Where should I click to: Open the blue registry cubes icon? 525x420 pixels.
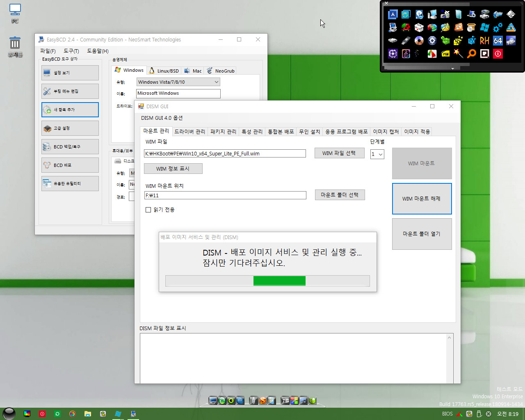[x=472, y=40]
